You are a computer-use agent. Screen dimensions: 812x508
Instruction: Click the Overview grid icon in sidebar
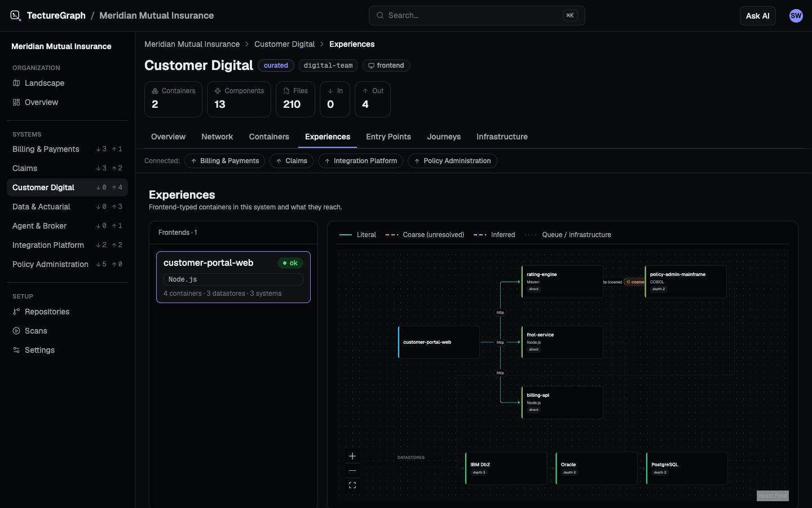pyautogui.click(x=16, y=102)
